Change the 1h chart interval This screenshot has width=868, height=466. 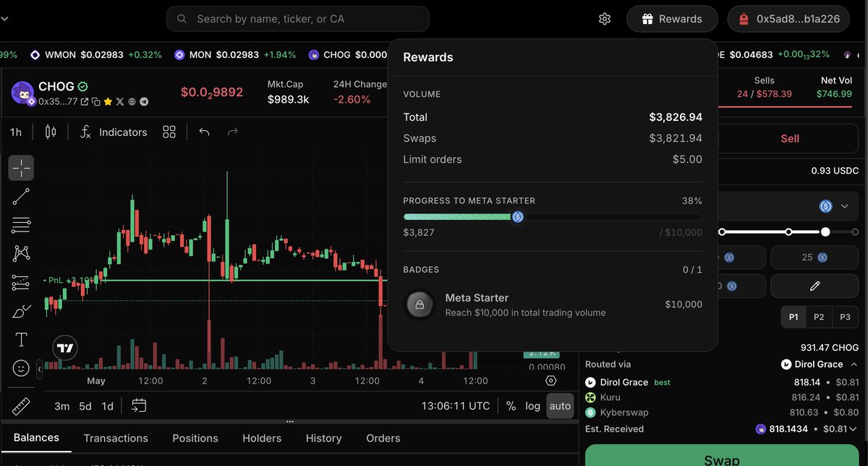pos(16,132)
